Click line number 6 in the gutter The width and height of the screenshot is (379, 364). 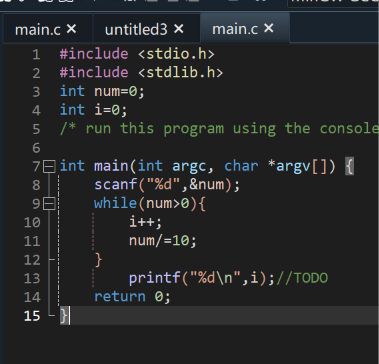pos(36,148)
